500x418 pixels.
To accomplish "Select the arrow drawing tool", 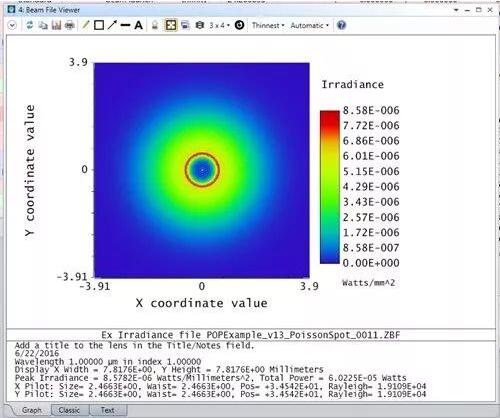I will (112, 25).
